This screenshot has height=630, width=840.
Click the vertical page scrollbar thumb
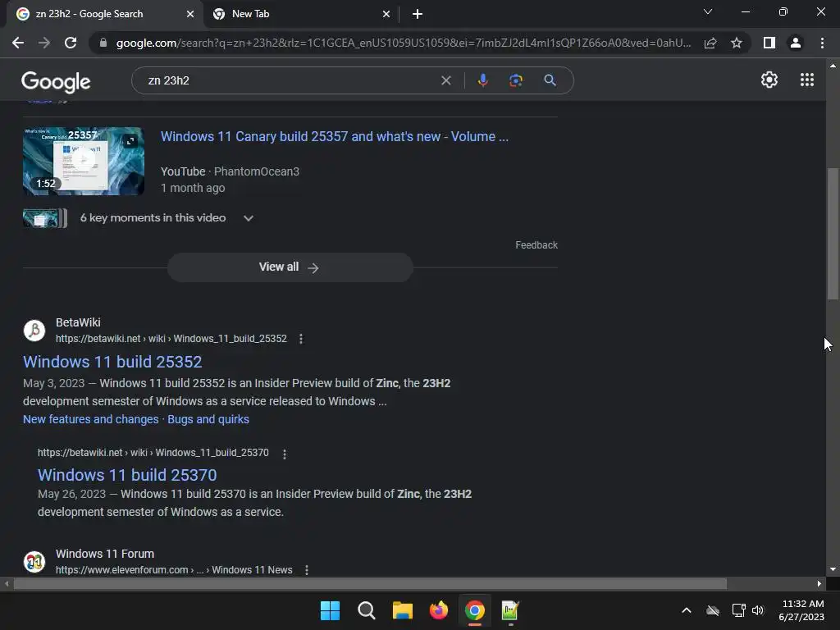click(833, 234)
